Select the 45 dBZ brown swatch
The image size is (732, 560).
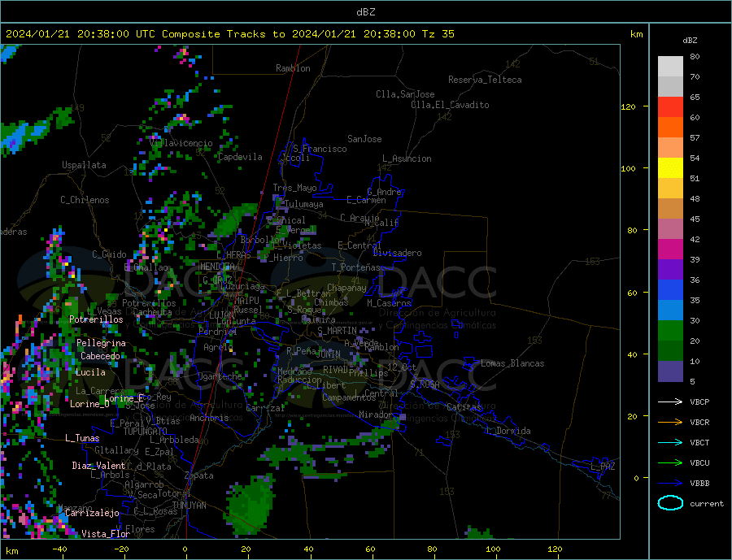tap(670, 209)
